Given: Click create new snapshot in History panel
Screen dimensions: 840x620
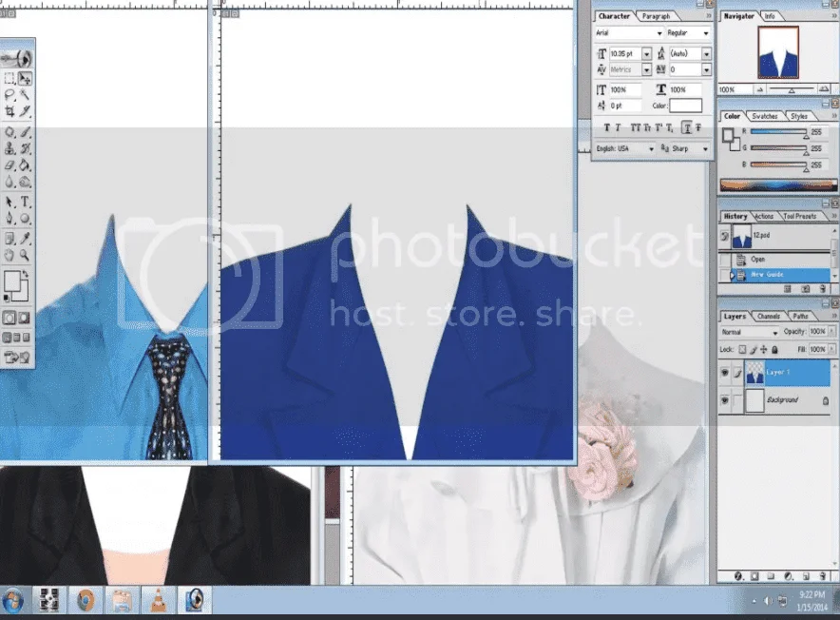Looking at the screenshot, I should click(x=805, y=289).
